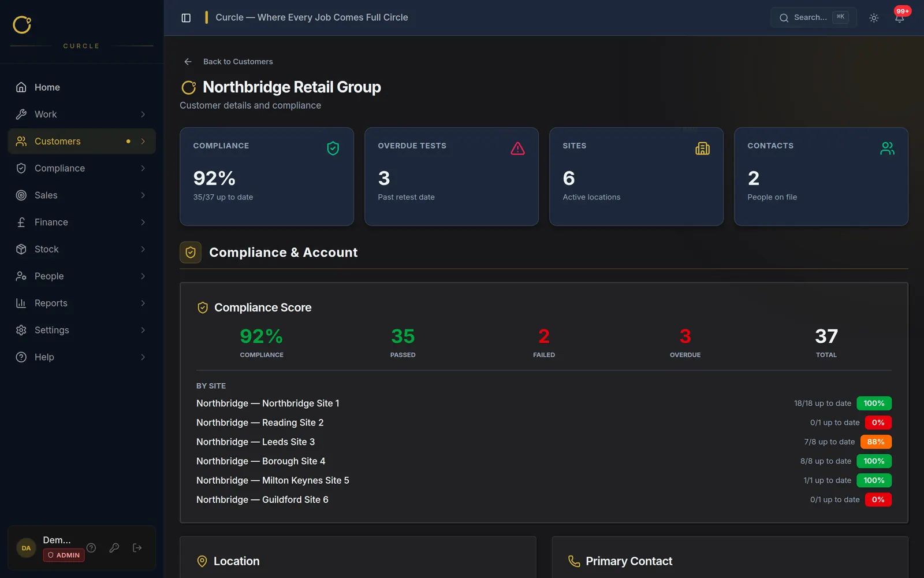Click the Home house icon in the sidebar
Viewport: 924px width, 578px height.
pos(21,87)
